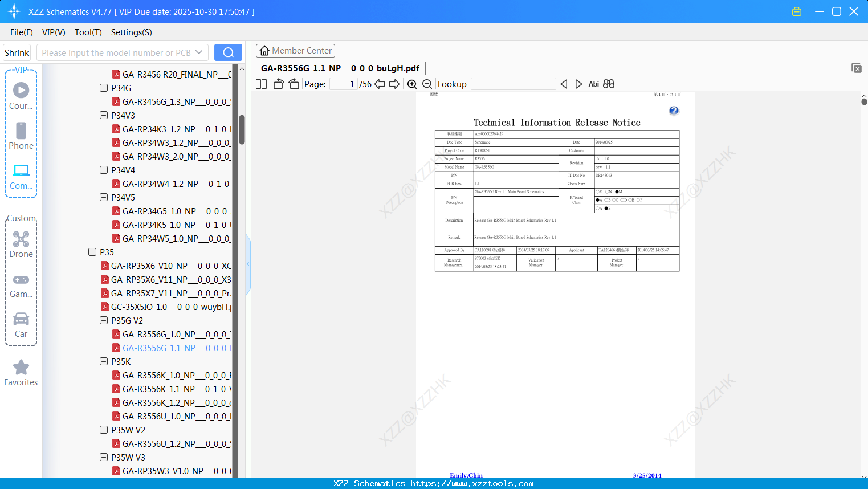The image size is (868, 489).
Task: Click the Abi text match icon
Action: tap(594, 84)
